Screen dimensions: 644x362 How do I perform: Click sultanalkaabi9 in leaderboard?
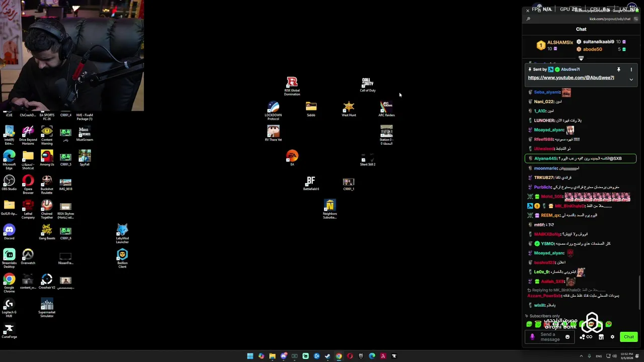click(598, 42)
